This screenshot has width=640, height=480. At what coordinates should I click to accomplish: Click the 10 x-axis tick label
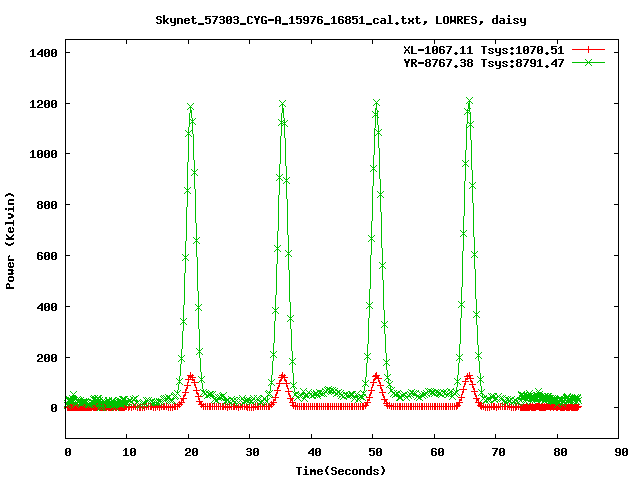point(129,452)
